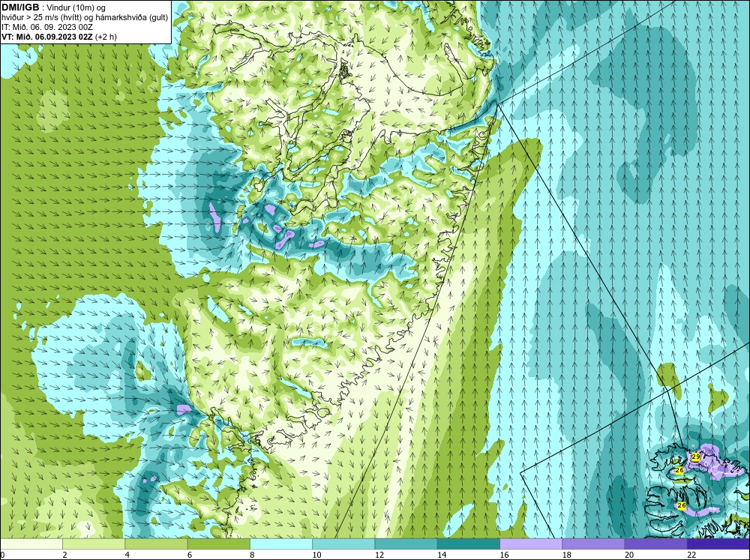Viewport: 750px width, 560px height.
Task: Click legend scale number "16"
Action: [x=504, y=555]
